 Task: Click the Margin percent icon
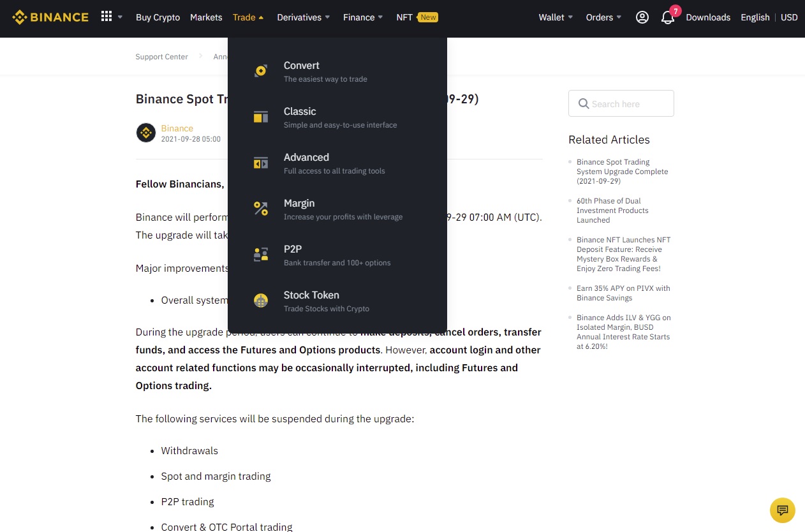(260, 209)
